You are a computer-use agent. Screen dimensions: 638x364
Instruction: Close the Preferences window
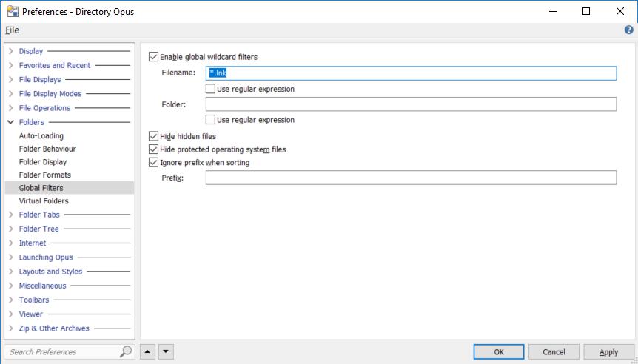click(620, 11)
